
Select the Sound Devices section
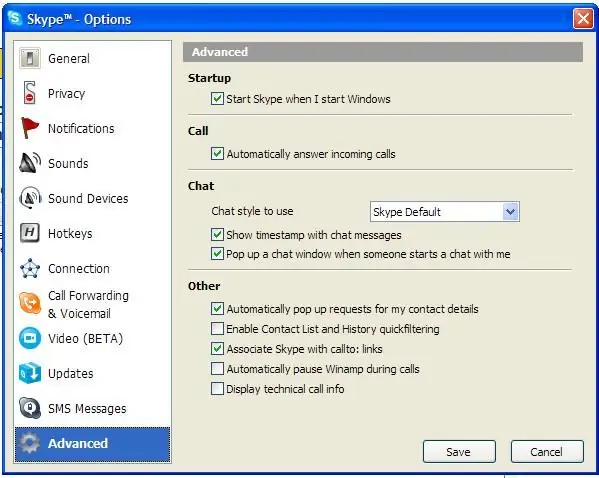(x=88, y=199)
